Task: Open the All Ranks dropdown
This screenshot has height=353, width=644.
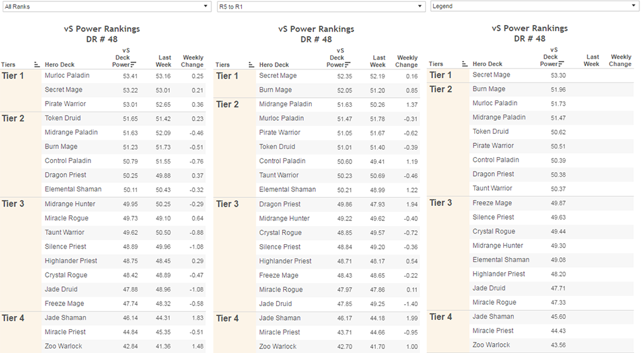Action: coord(107,6)
